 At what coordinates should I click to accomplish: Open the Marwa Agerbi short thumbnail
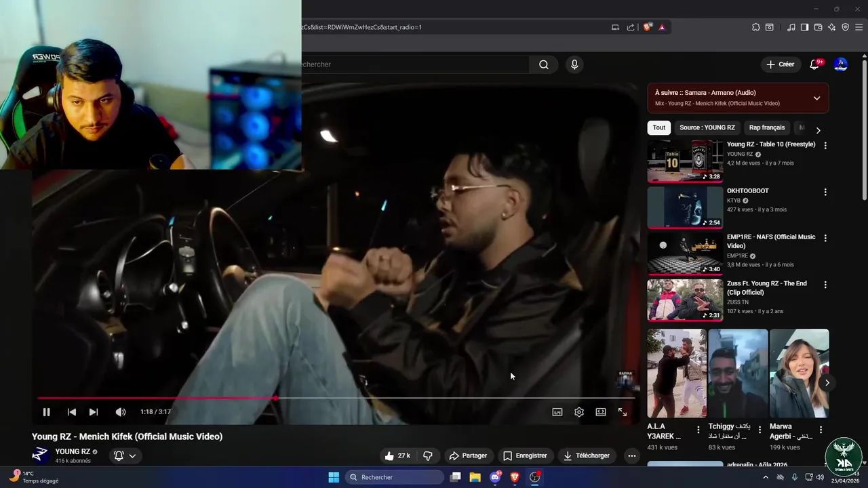pyautogui.click(x=799, y=373)
